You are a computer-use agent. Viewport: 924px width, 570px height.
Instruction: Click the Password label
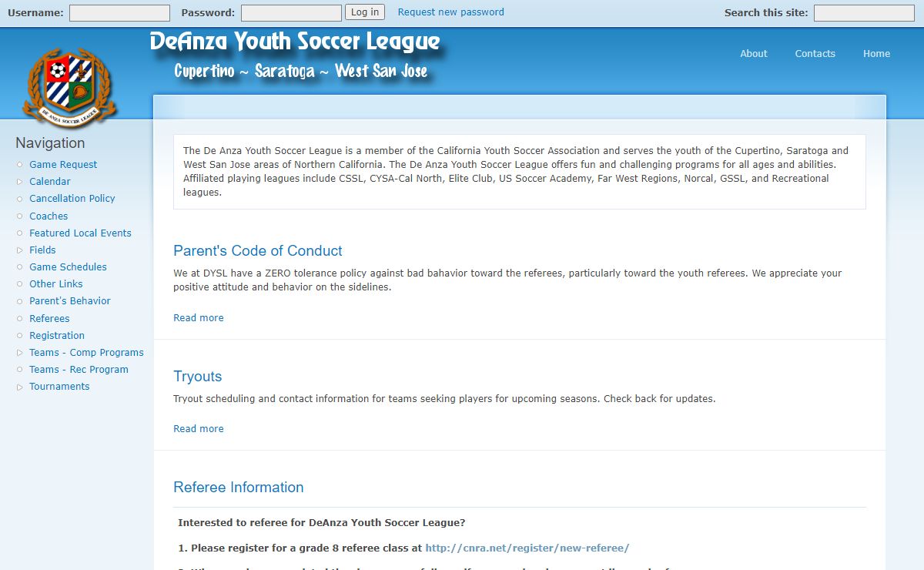tap(208, 12)
